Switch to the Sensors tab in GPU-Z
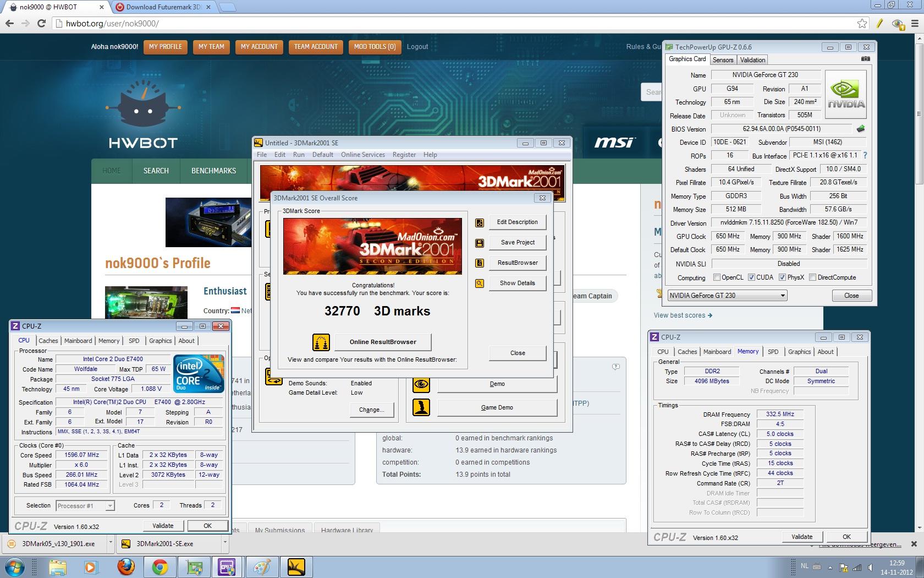This screenshot has height=578, width=924. click(x=723, y=60)
